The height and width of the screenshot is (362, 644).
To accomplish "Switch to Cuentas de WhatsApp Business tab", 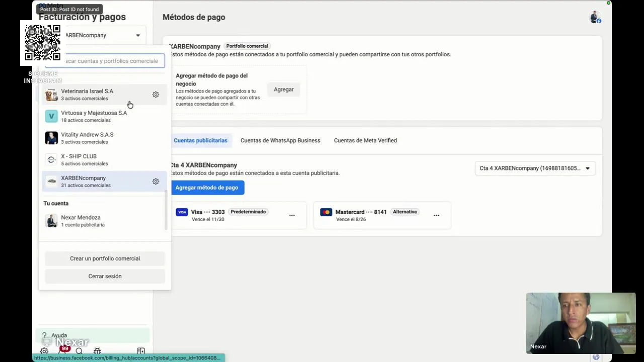I will pos(280,140).
